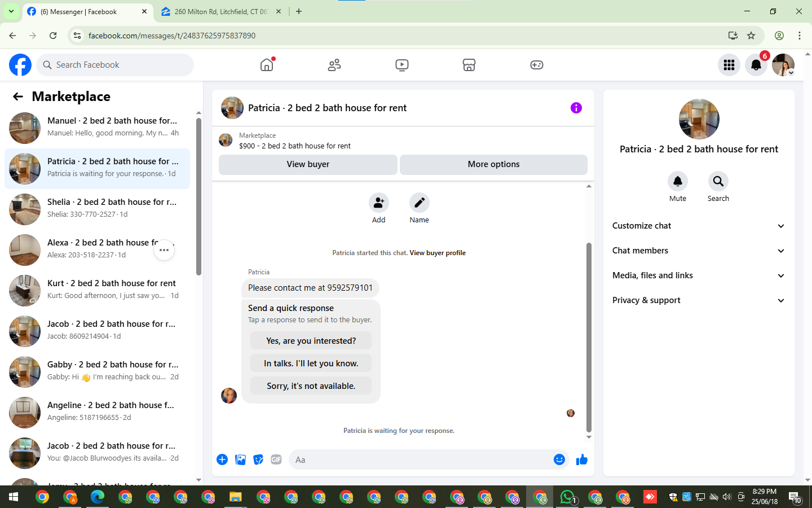This screenshot has height=508, width=812.
Task: Open the account profile picture menu
Action: point(783,65)
